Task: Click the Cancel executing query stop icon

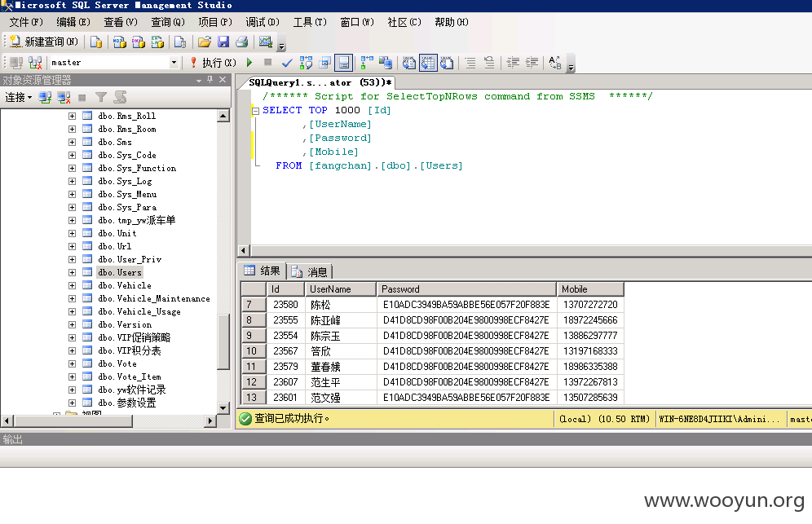Action: coord(267,63)
